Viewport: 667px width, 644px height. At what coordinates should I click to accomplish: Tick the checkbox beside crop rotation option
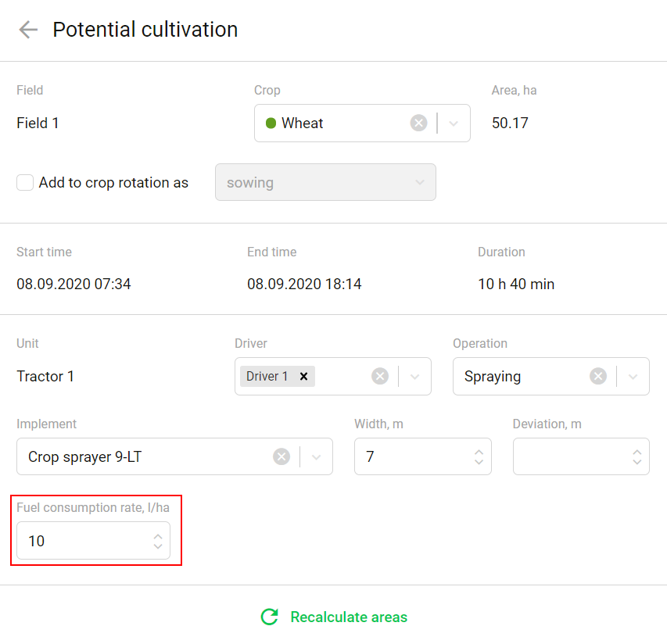(x=24, y=182)
